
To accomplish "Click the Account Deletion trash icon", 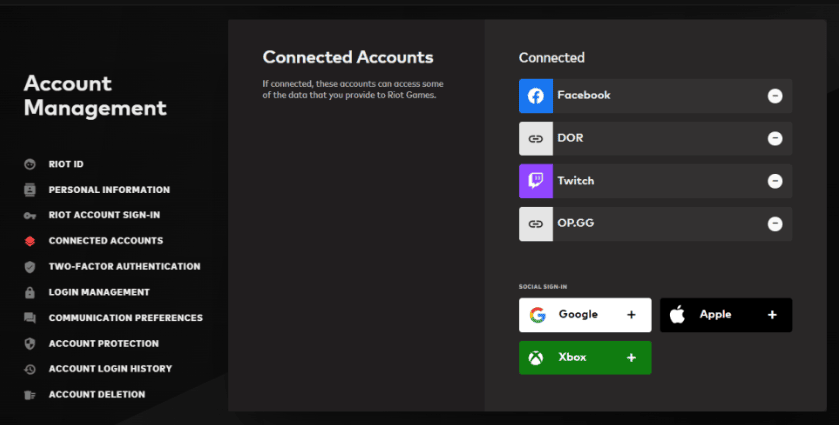I will pyautogui.click(x=30, y=394).
